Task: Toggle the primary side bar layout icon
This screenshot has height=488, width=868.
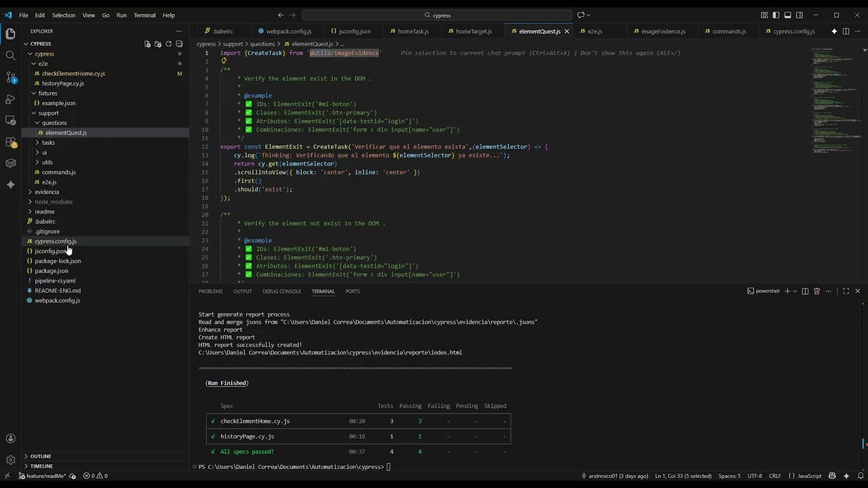Action: pyautogui.click(x=776, y=15)
